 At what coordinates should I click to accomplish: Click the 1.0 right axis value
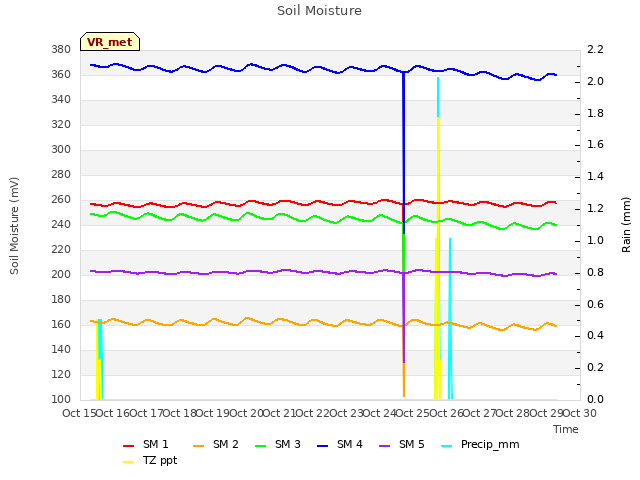(x=595, y=240)
